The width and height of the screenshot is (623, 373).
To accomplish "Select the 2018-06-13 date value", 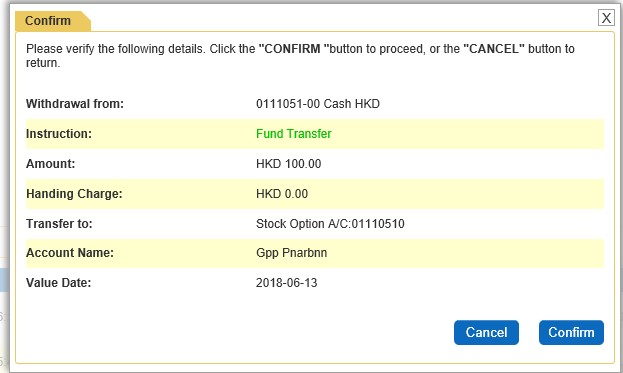I will coord(286,283).
